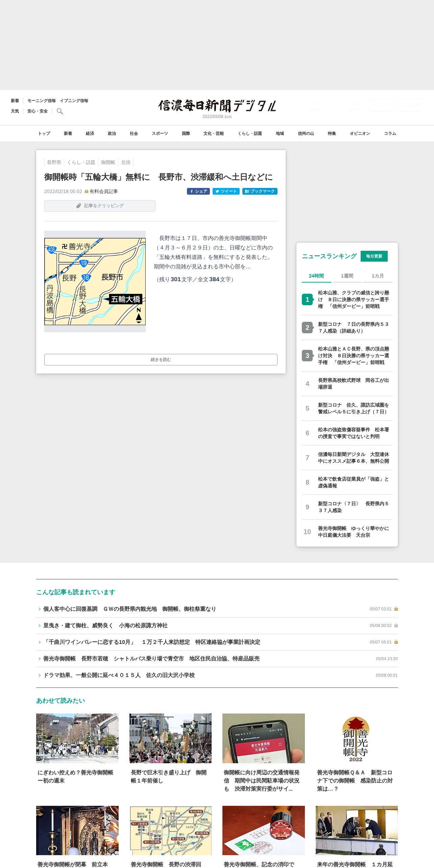Switch ranking to 1カ月 tab
This screenshot has width=434, height=868.
(378, 276)
